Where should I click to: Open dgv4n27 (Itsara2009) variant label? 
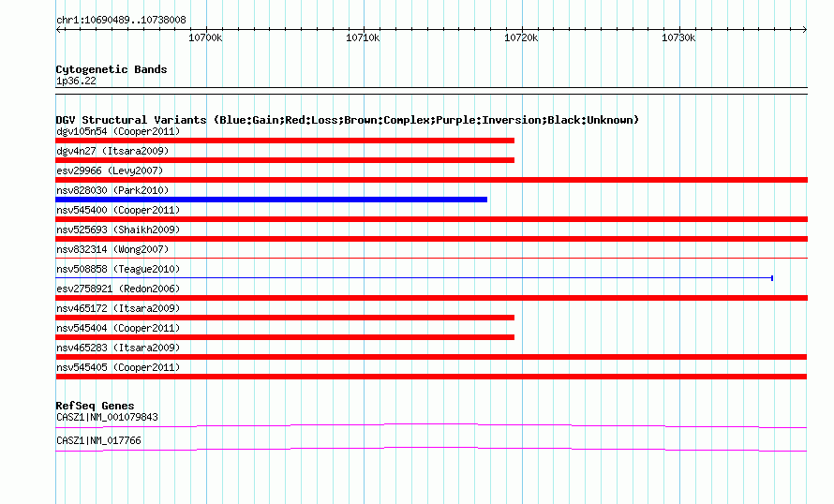pos(112,151)
